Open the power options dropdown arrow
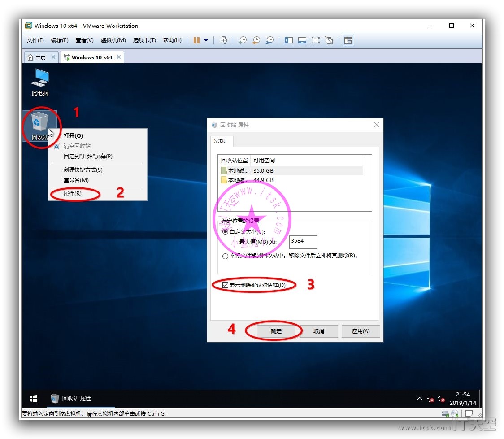Viewport: 504px width, 439px height. point(206,40)
